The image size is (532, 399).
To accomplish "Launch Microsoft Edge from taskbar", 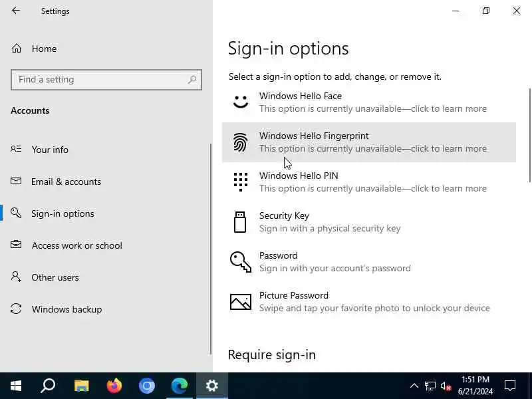I will point(180,386).
